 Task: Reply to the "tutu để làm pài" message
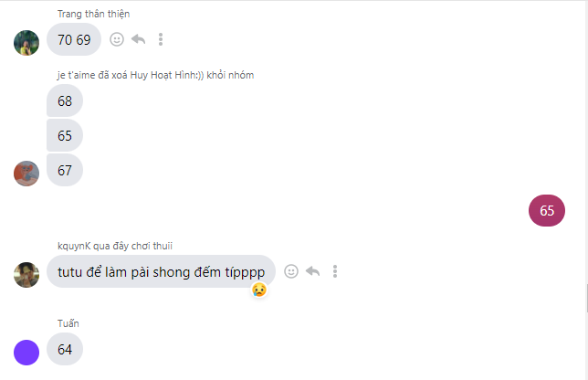point(313,271)
